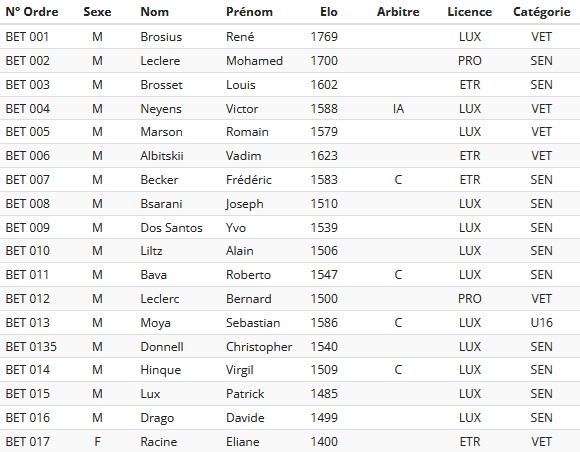
Task: Click the name Albitskii
Action: click(x=162, y=156)
